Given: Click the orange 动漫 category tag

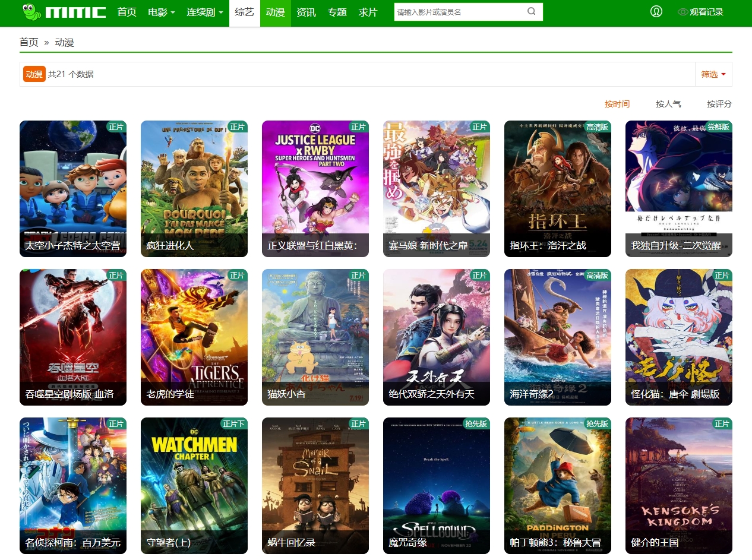Looking at the screenshot, I should pyautogui.click(x=34, y=74).
